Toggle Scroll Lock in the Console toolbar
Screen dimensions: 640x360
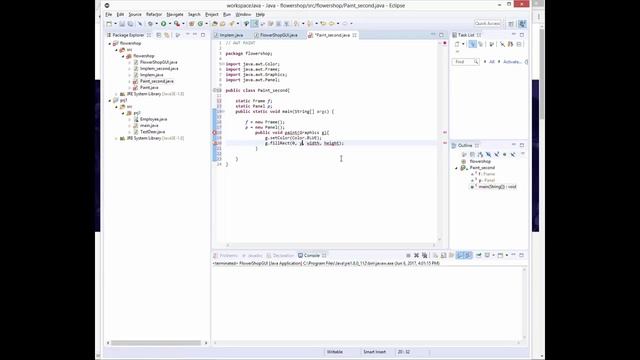443,255
